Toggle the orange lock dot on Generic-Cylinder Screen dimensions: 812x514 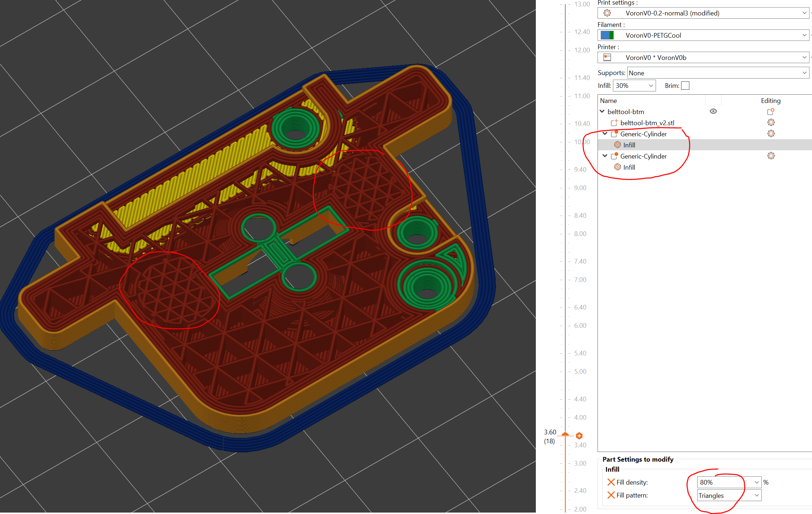click(x=617, y=131)
